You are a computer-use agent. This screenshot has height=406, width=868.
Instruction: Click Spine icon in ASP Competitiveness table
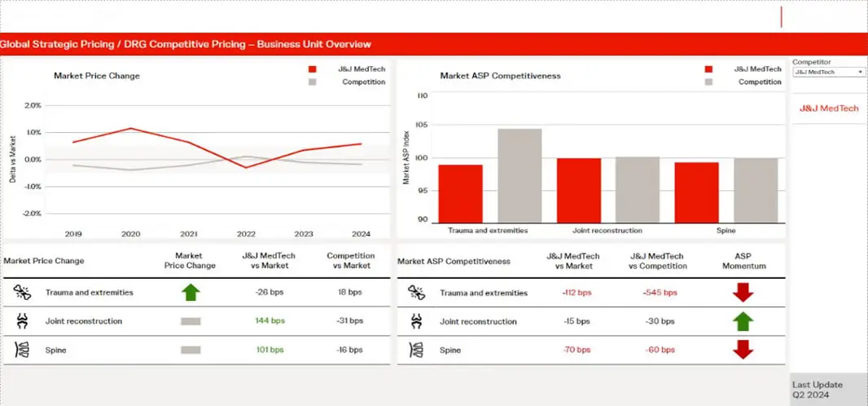point(417,350)
